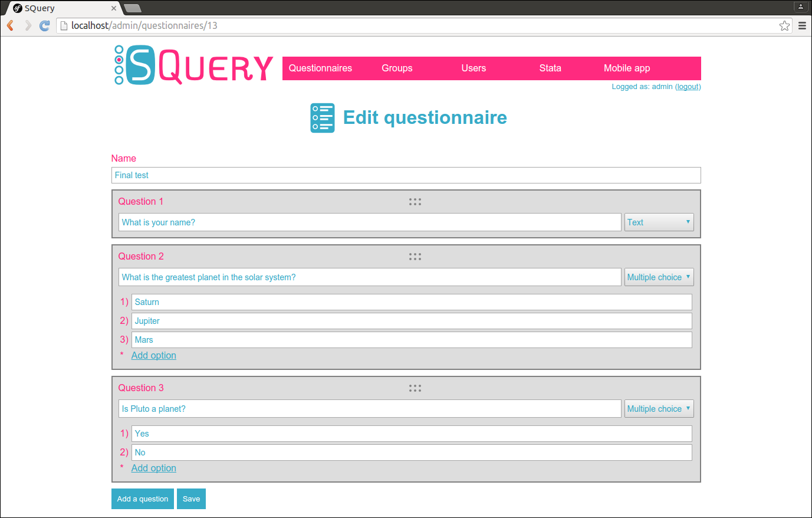Click the Edit questionnaire clipboard icon
Viewport: 812px width, 518px height.
tap(322, 117)
